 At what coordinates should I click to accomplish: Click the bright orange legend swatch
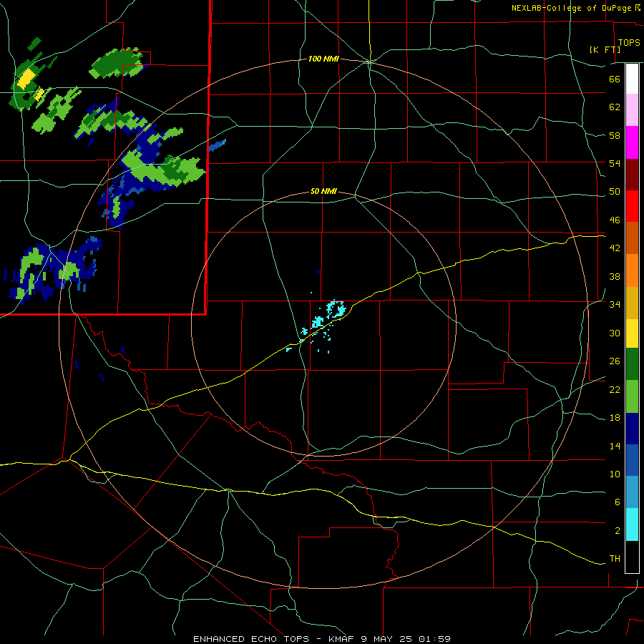632,270
